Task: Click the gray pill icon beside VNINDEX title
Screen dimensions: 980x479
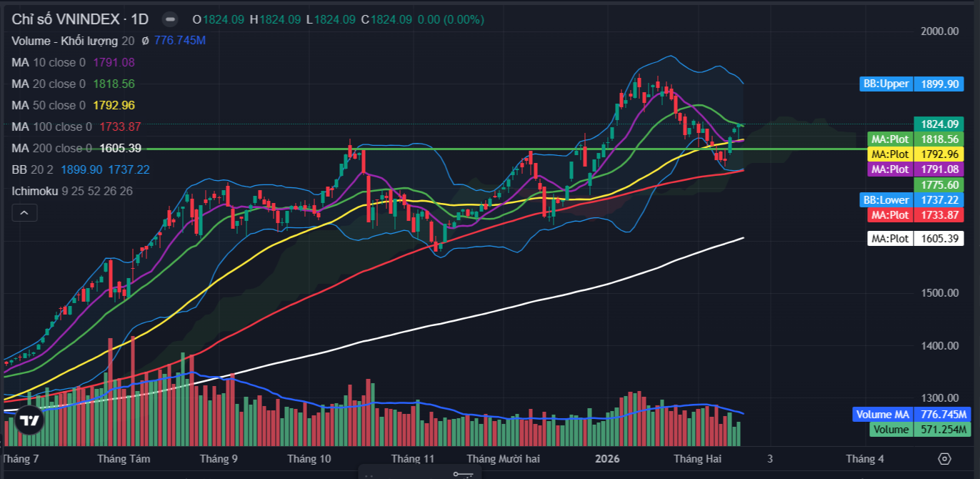Action: coord(170,19)
